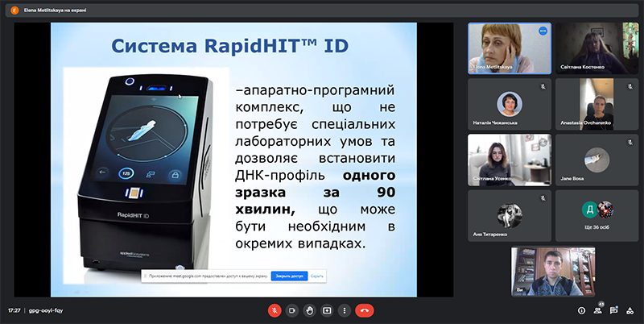Click the muted mic on Anastasia Ovcharenko's tile
This screenshot has height=324, width=644.
630,87
